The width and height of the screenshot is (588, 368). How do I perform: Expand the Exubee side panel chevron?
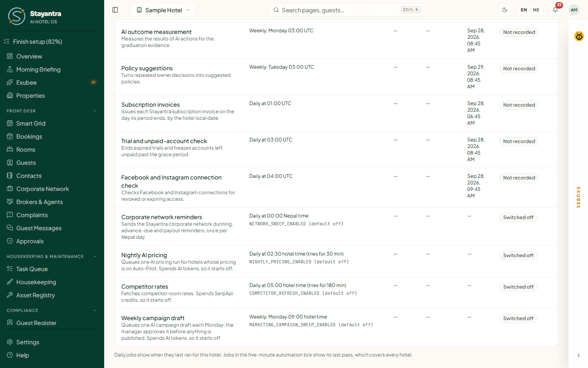coord(579,355)
